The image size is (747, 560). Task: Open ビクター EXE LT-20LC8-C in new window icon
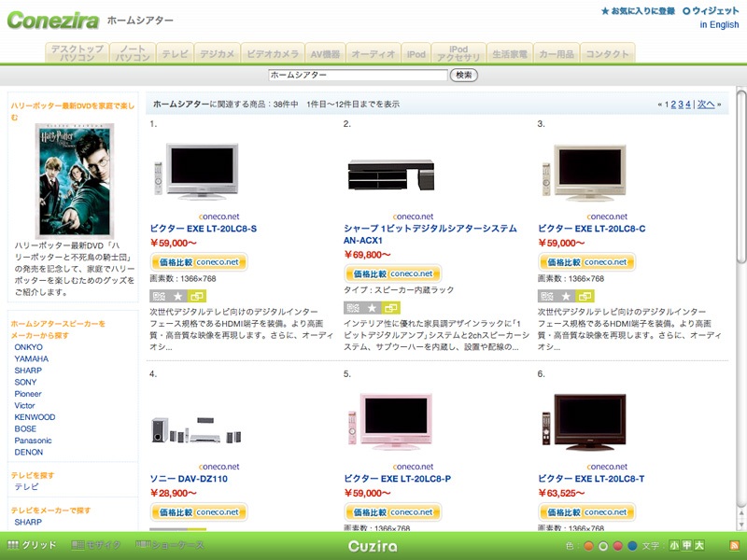(585, 296)
